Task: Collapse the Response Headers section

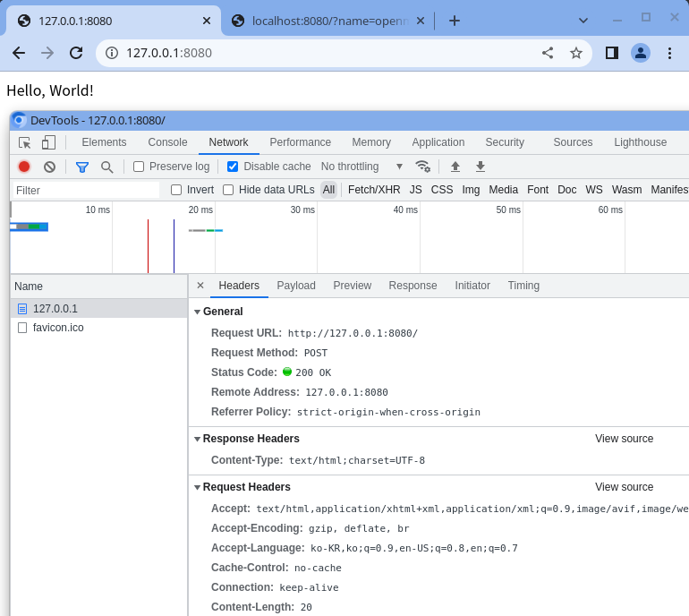Action: (x=197, y=439)
